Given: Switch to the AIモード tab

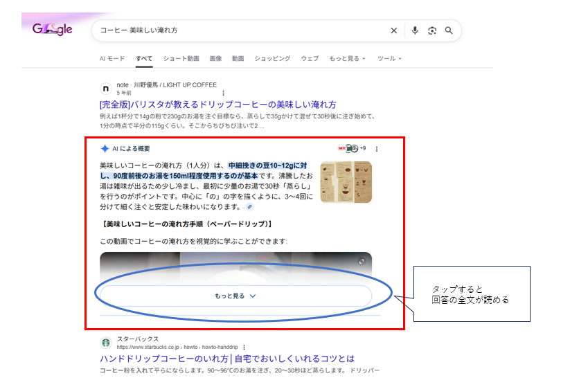Looking at the screenshot, I should tap(112, 59).
